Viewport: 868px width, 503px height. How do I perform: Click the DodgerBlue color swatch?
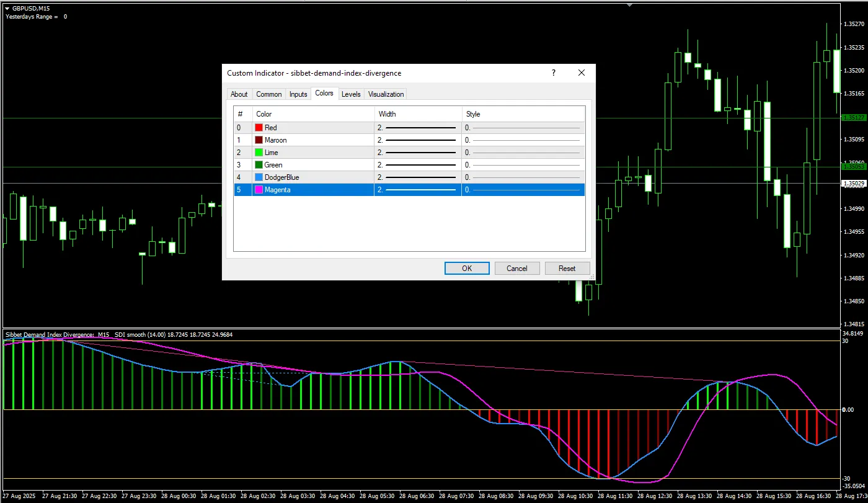[259, 177]
